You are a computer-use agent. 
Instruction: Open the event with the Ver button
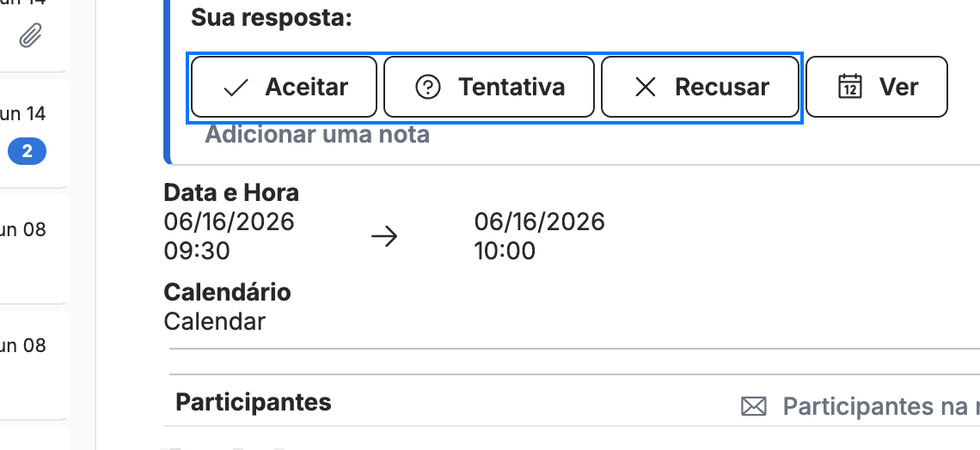[x=876, y=87]
